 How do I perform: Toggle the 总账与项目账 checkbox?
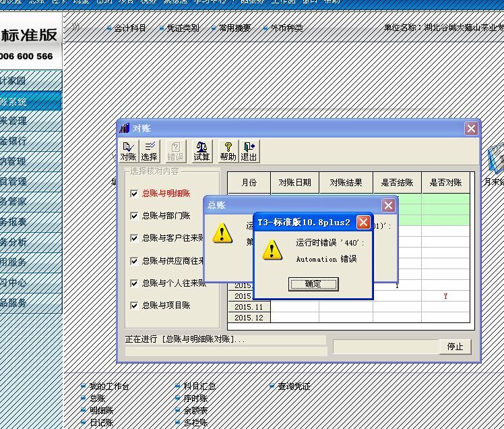click(x=134, y=306)
